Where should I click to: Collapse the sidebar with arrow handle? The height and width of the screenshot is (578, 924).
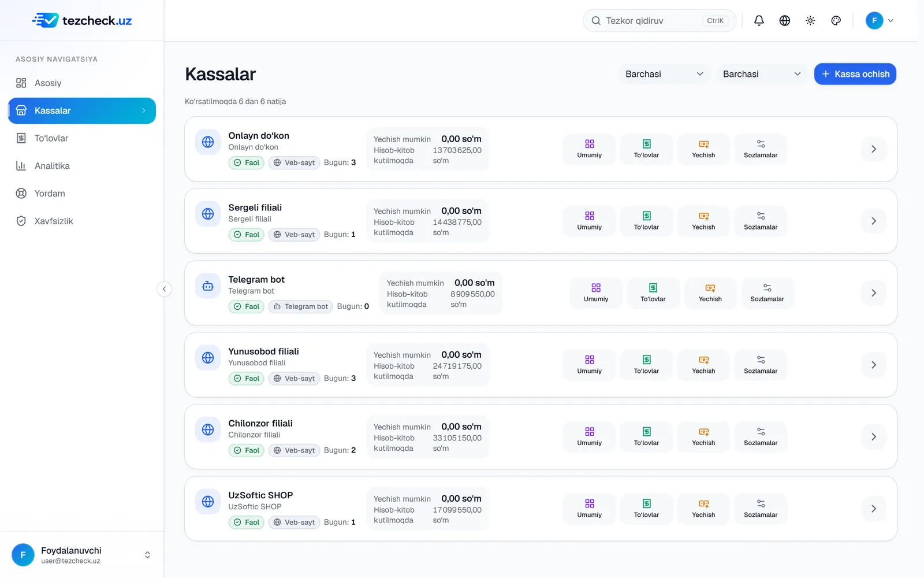(x=164, y=289)
